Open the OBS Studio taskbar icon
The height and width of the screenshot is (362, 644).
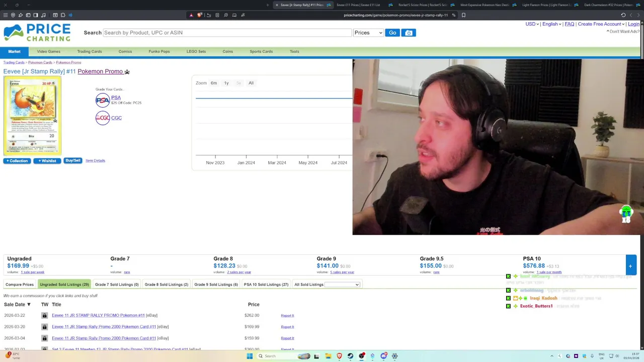pyautogui.click(x=362, y=356)
